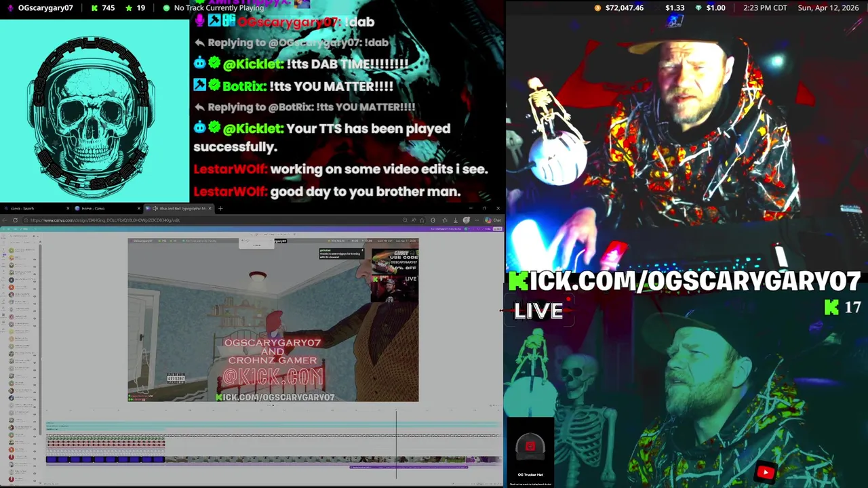
Task: Reload the Canva page in the browser
Action: point(15,220)
